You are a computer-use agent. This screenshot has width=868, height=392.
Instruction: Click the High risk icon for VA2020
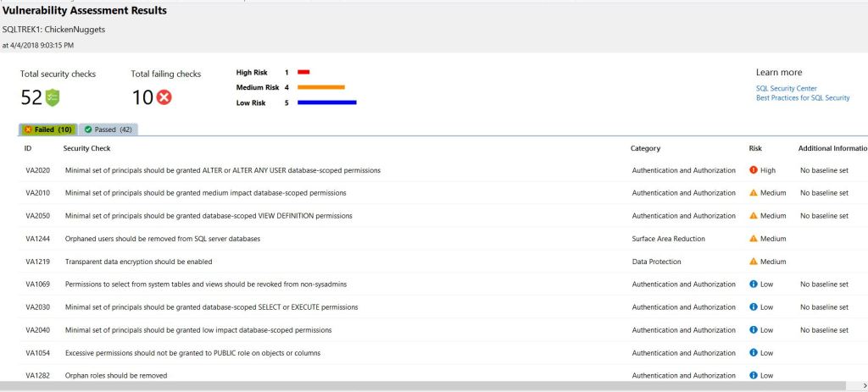pyautogui.click(x=754, y=170)
